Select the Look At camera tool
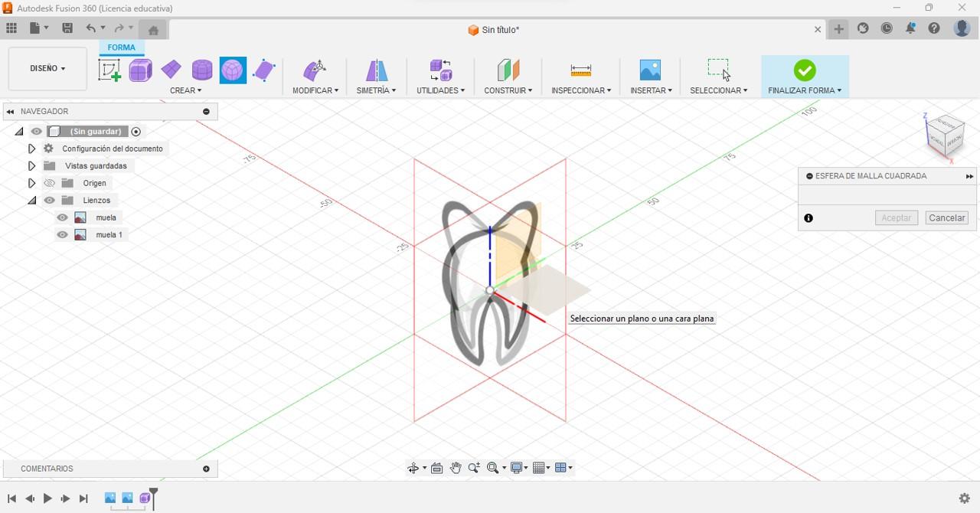980x513 pixels. click(437, 468)
